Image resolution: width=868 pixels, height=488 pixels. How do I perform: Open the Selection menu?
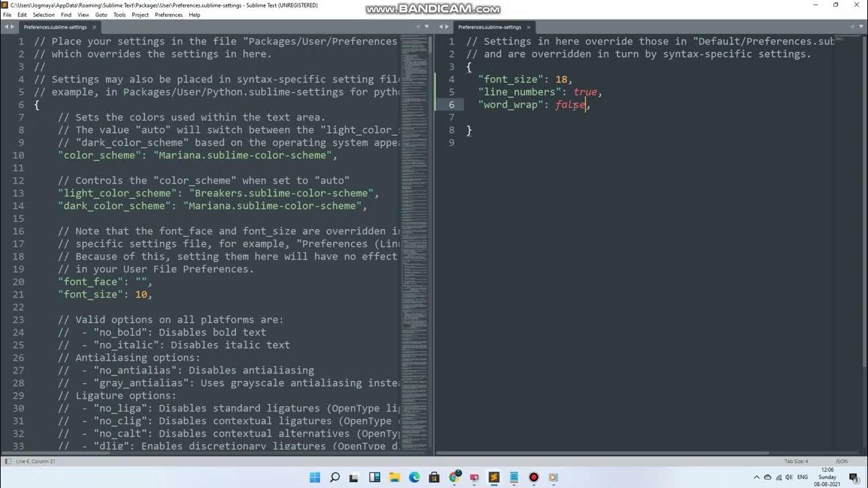pyautogui.click(x=43, y=14)
